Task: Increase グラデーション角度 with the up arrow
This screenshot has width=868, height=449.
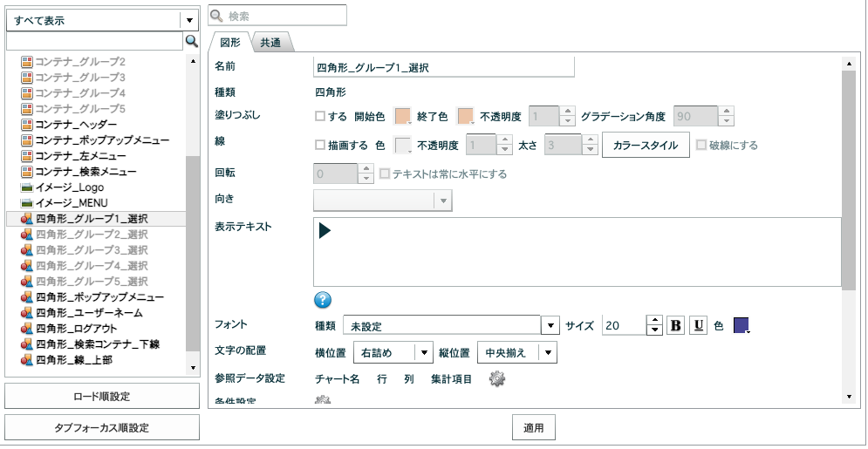Action: point(727,111)
